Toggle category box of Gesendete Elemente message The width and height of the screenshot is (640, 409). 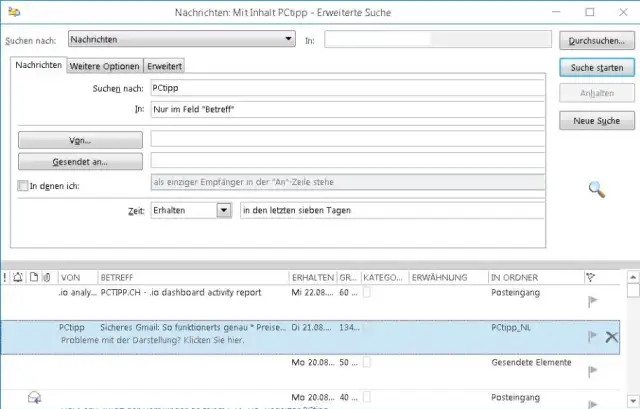[367, 363]
